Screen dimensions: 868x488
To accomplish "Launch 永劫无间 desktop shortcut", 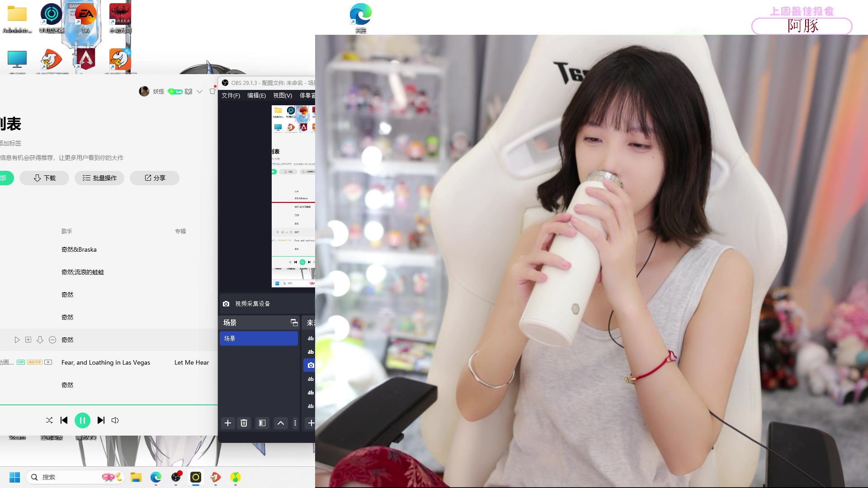I will pyautogui.click(x=120, y=19).
